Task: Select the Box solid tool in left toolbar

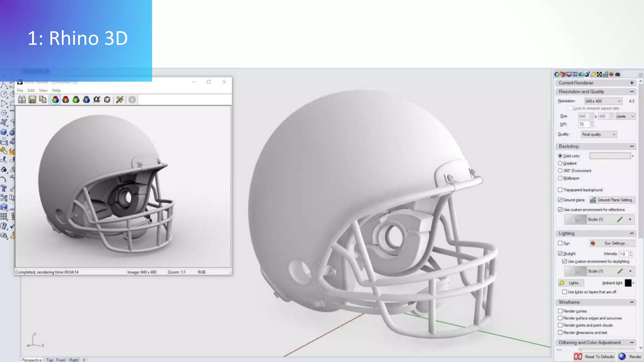Action: coord(4,132)
